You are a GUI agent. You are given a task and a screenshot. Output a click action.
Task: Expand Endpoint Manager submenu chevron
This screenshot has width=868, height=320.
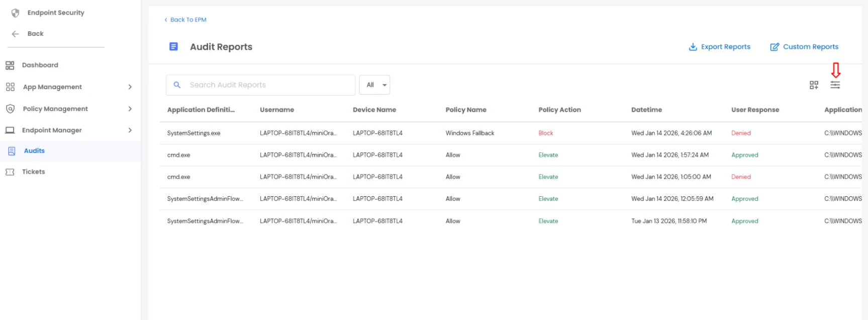pyautogui.click(x=130, y=130)
